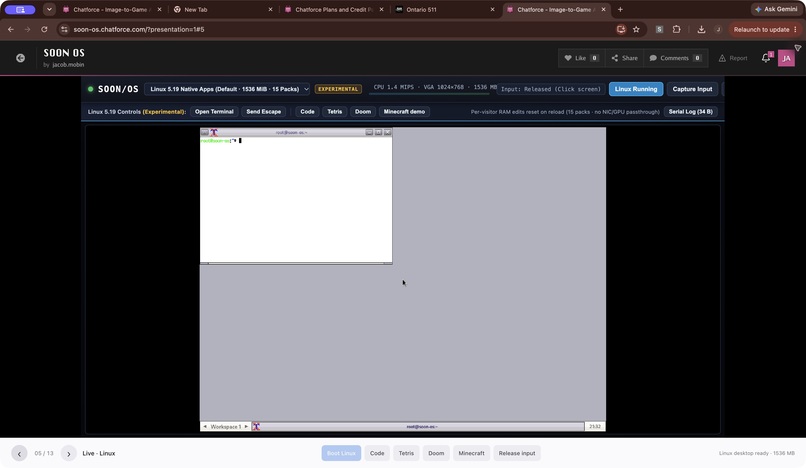Open the tab search dropdown arrow

[x=49, y=9]
